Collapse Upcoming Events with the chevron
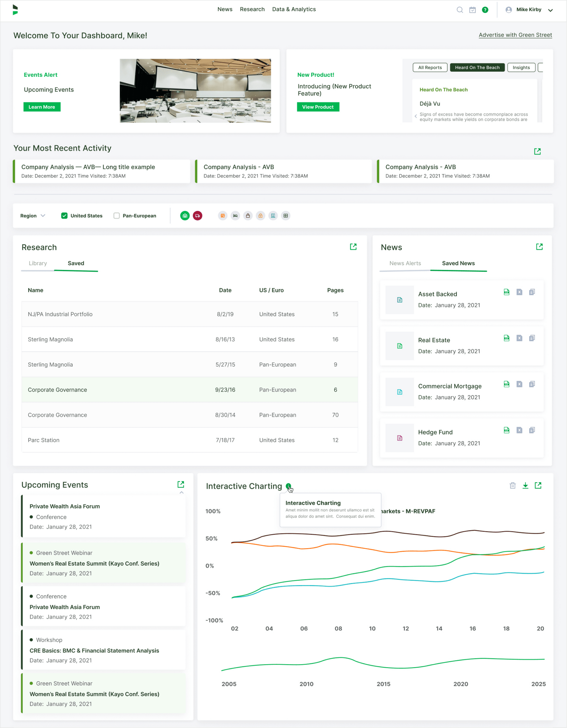This screenshot has height=728, width=567. tap(181, 492)
